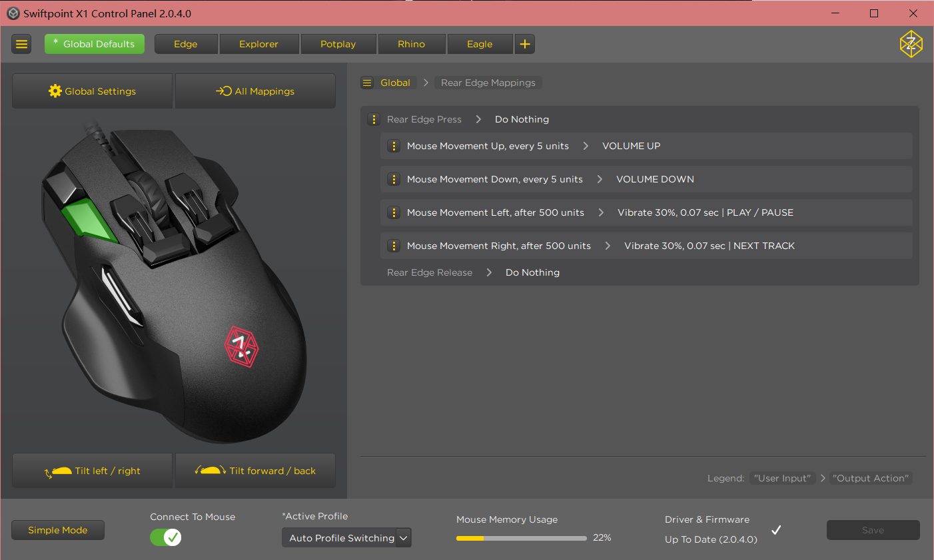
Task: Click Tilt left / right button
Action: 93,471
